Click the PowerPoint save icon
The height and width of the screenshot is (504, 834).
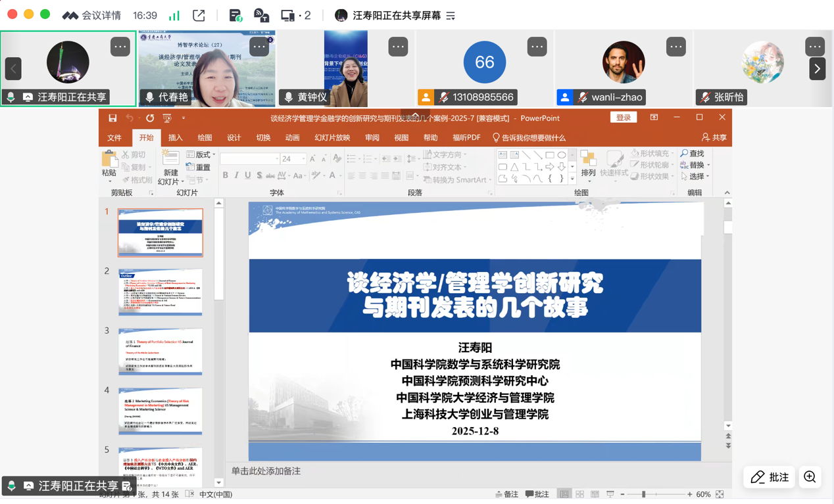pyautogui.click(x=112, y=118)
